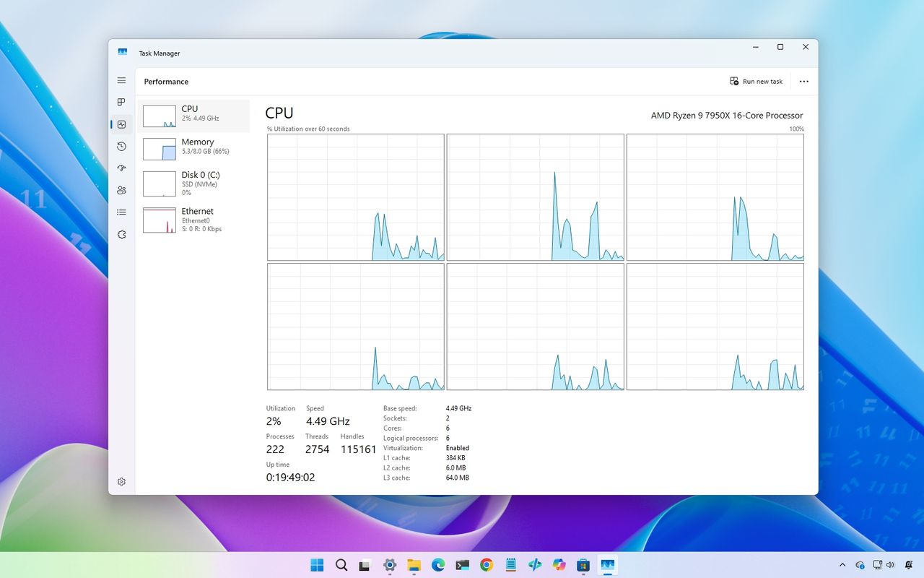Open notifications bell in system tray
Image resolution: width=924 pixels, height=578 pixels.
click(x=908, y=565)
